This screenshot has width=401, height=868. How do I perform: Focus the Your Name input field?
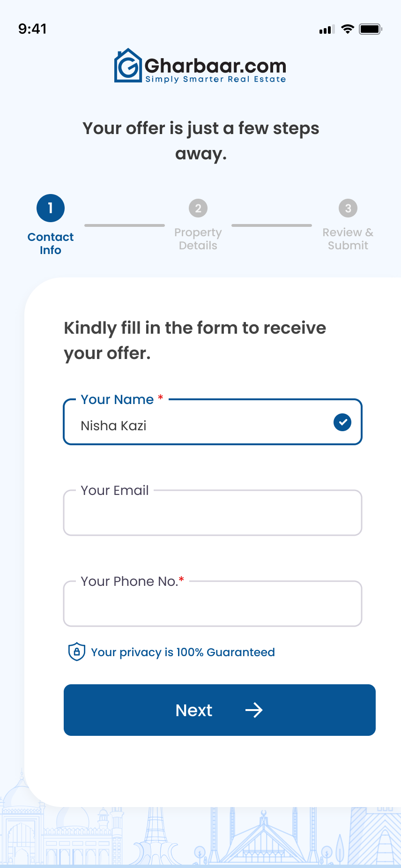click(213, 422)
